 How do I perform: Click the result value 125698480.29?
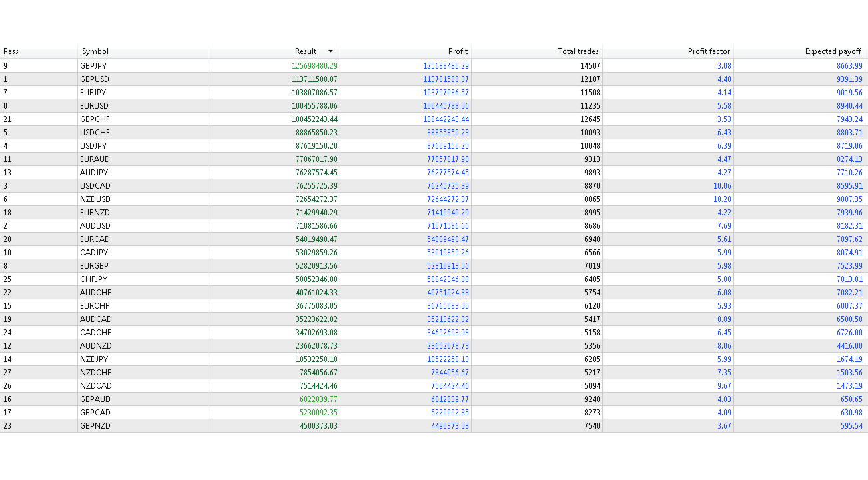click(x=314, y=66)
